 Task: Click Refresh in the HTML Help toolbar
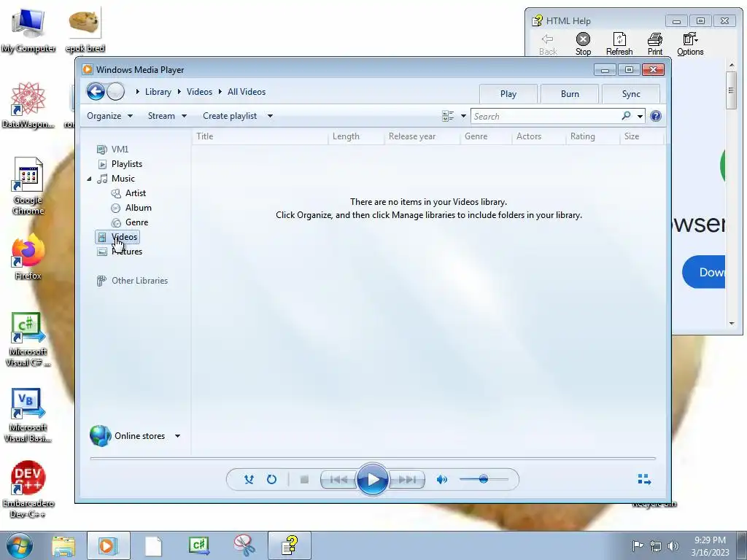pyautogui.click(x=619, y=44)
